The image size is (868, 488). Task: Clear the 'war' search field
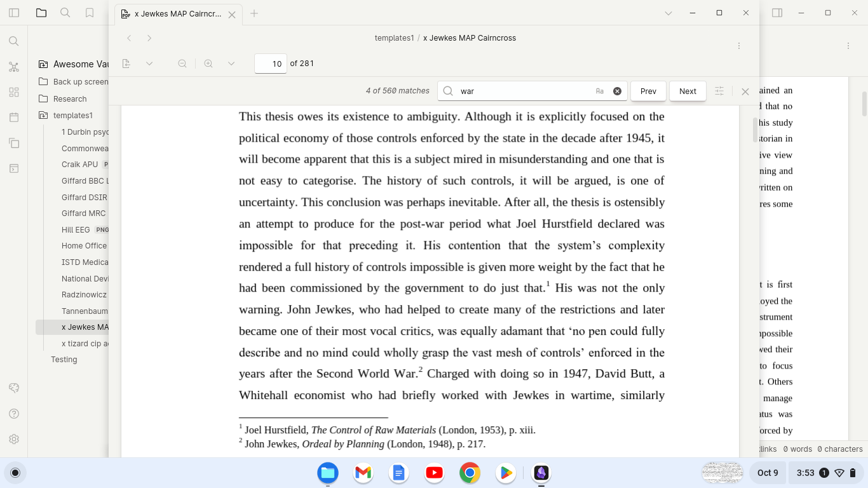point(617,91)
